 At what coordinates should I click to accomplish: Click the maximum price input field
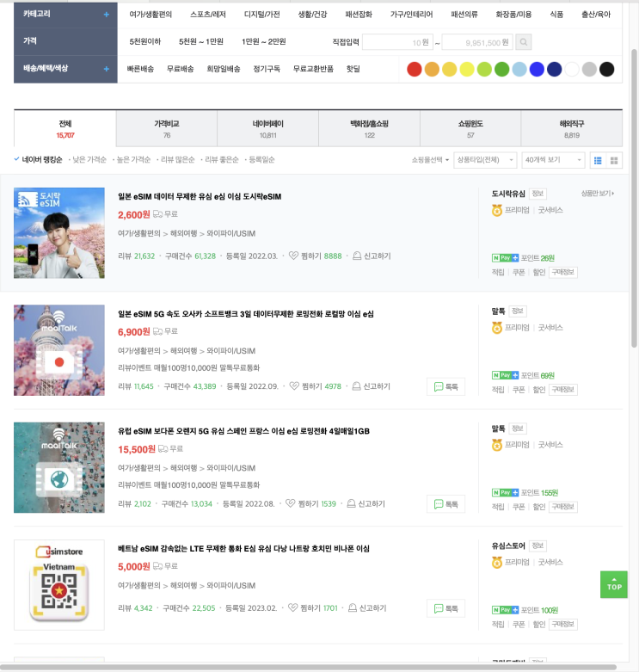coord(477,42)
